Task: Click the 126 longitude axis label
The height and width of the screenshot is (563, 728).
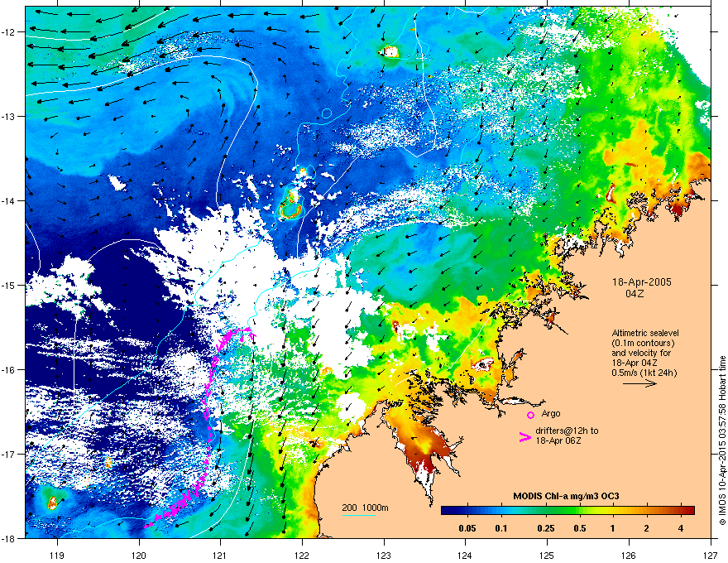Action: 629,555
